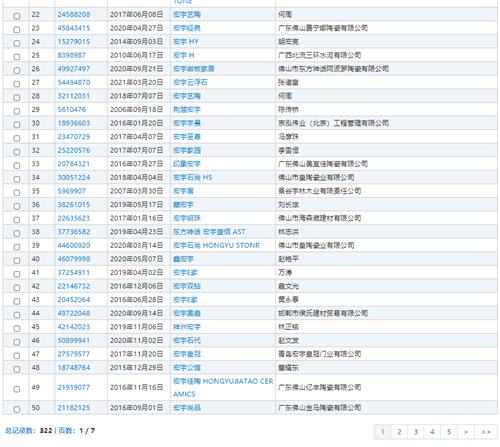Image resolution: width=500 pixels, height=447 pixels.
Task: Open registration number 32112031
Action: tap(74, 96)
